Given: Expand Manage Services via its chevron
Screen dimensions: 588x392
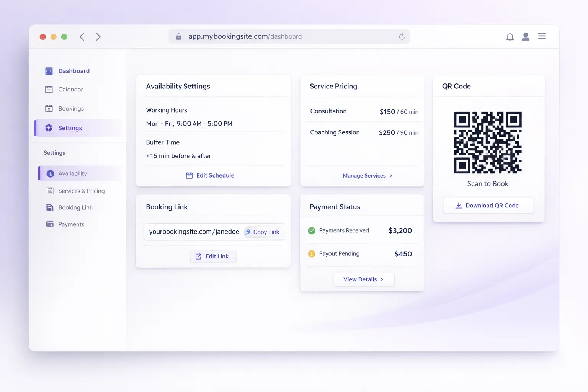Looking at the screenshot, I should (391, 176).
